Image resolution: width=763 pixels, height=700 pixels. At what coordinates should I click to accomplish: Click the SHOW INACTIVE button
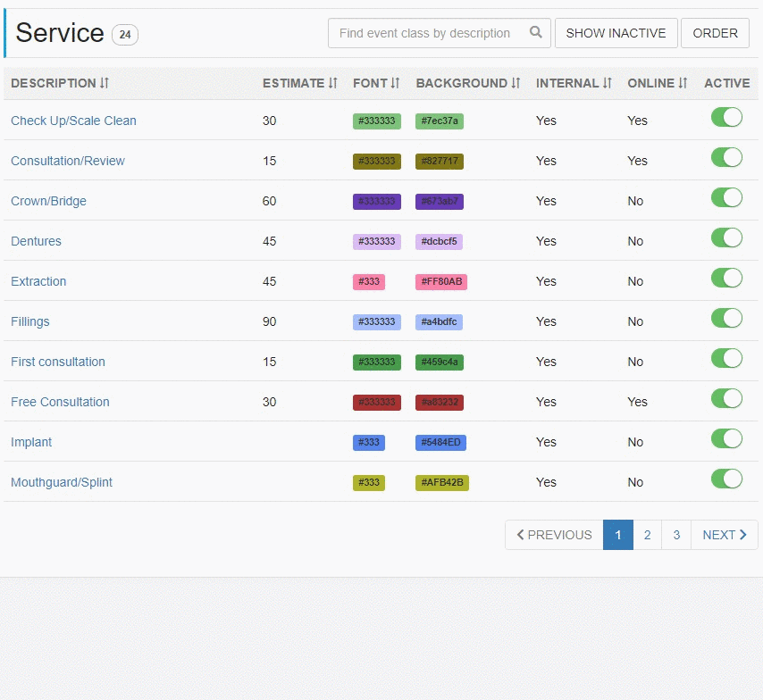point(616,32)
